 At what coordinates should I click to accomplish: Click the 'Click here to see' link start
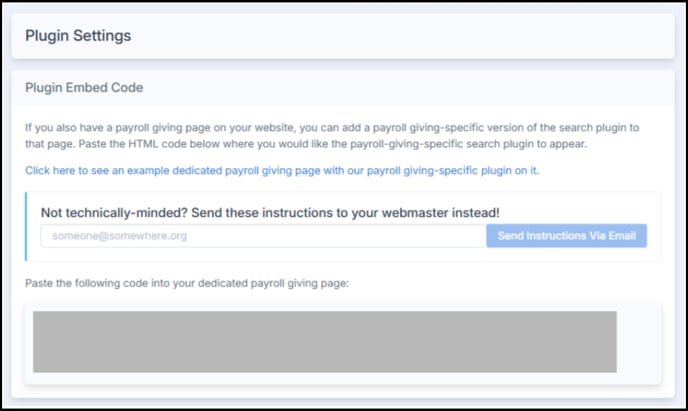[x=67, y=171]
